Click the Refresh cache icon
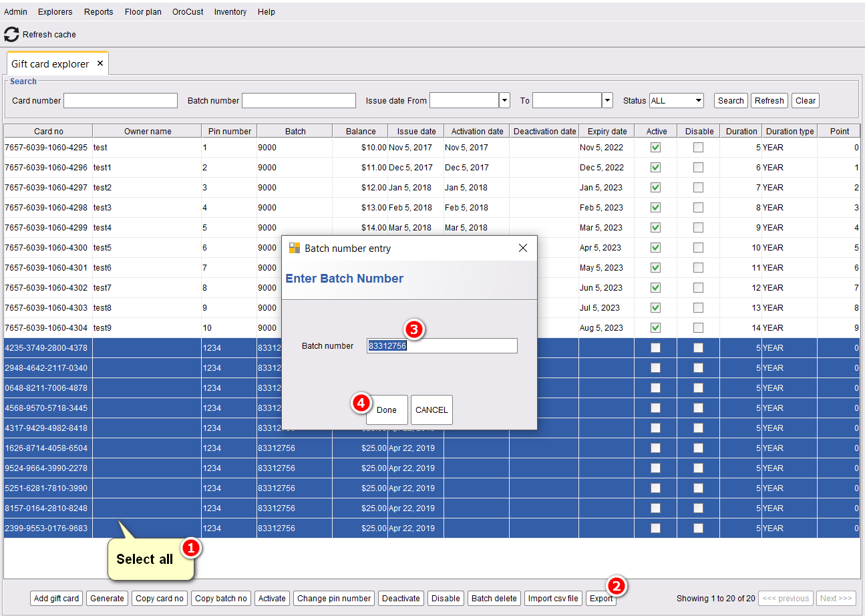Viewport: 865px width, 616px height. tap(11, 34)
